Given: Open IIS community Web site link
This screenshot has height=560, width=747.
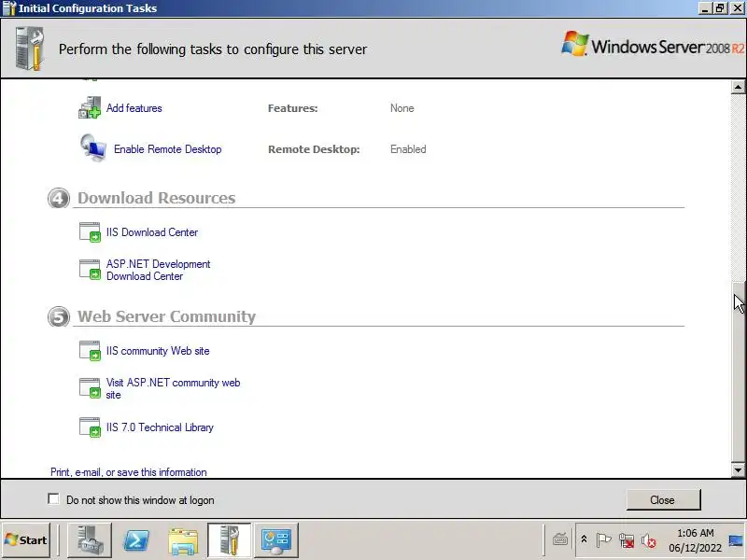Looking at the screenshot, I should click(158, 351).
